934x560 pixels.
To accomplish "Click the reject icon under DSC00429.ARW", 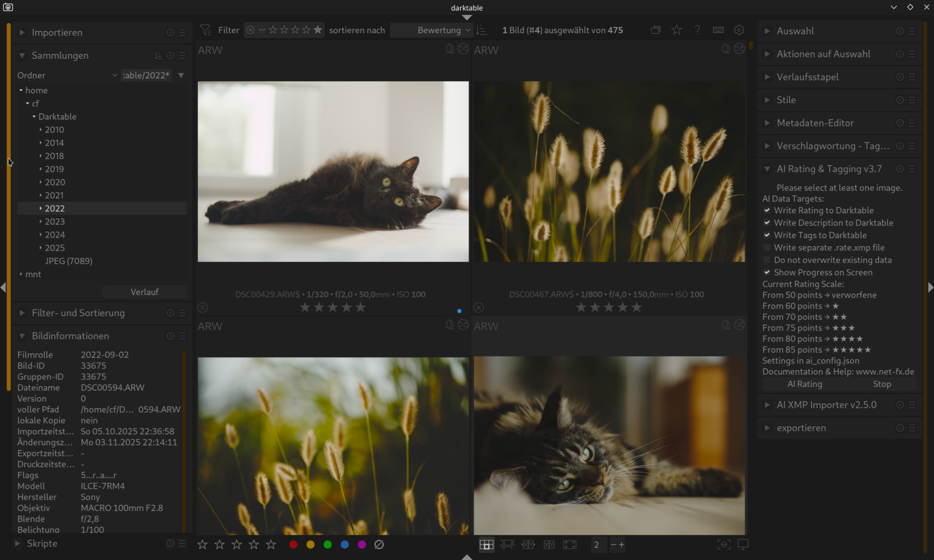I will (202, 307).
